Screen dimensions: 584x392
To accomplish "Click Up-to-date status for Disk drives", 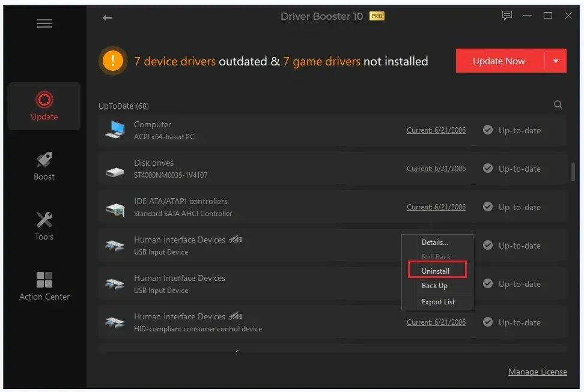I will tap(520, 169).
